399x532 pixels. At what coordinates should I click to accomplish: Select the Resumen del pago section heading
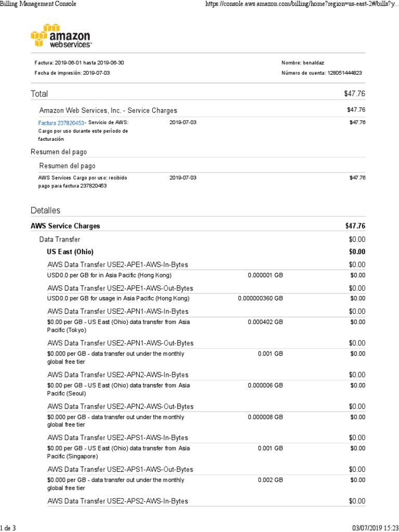(x=59, y=152)
